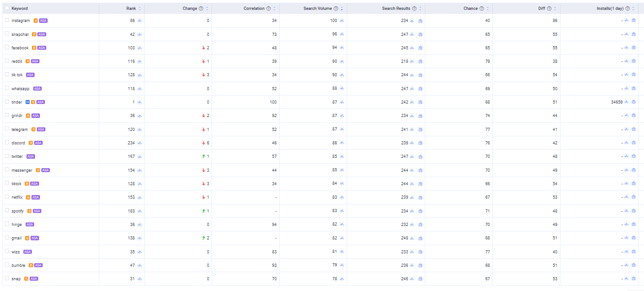Sort table by Rank column arrows
Image resolution: width=644 pixels, height=291 pixels.
(x=140, y=9)
